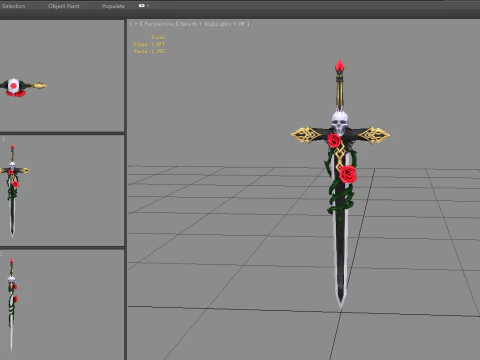Image resolution: width=480 pixels, height=360 pixels.
Task: Open the Selection ribbon tab
Action: click(14, 6)
